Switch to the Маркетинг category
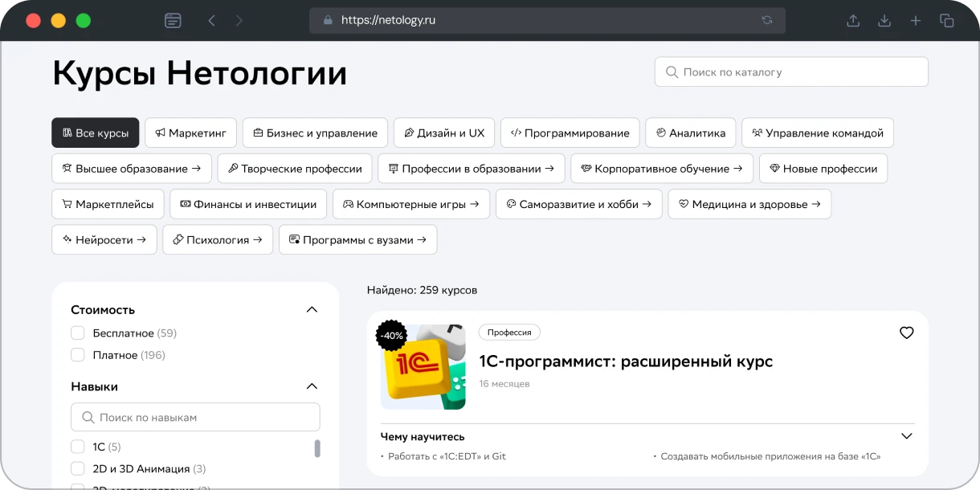980x490 pixels. pyautogui.click(x=190, y=133)
